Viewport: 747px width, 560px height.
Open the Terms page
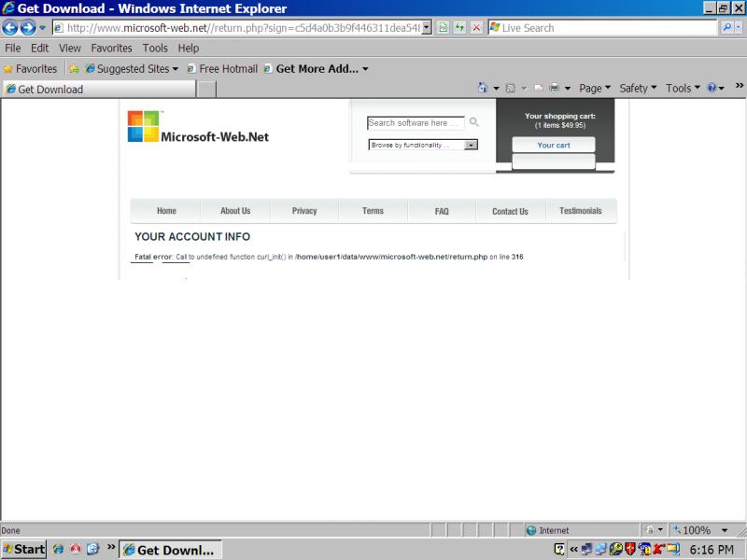(373, 211)
